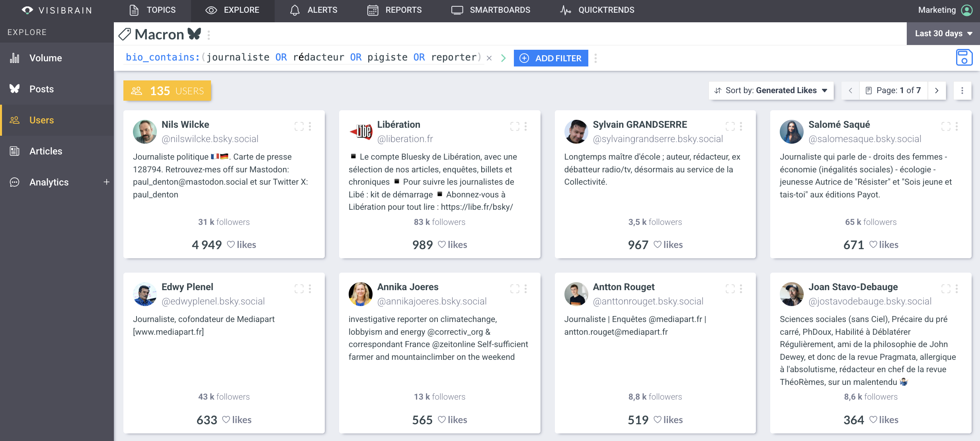980x441 pixels.
Task: Open Sylvain GRANDSERRE card menu
Action: 741,126
